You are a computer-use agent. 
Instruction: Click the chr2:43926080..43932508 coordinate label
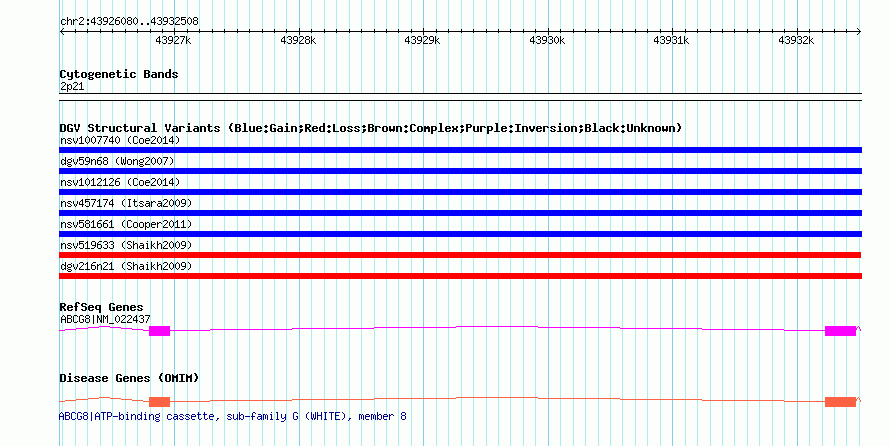click(129, 22)
